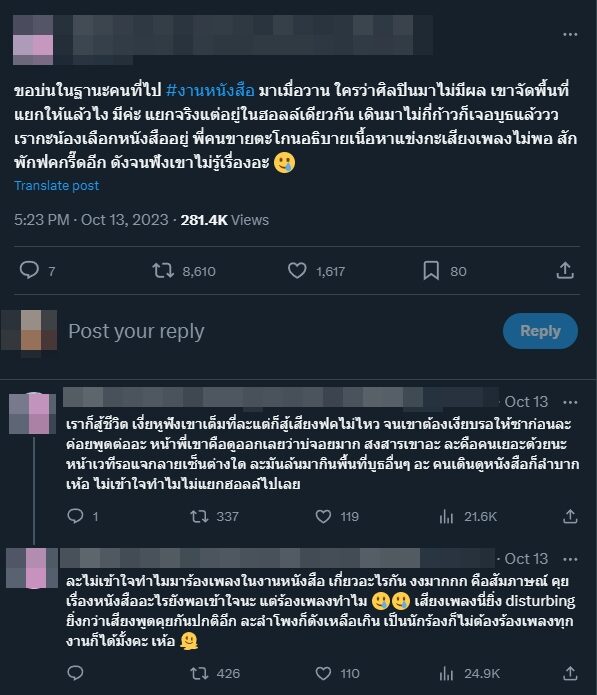This screenshot has width=597, height=695.
Task: Open more menu on second reply
Action: click(x=570, y=559)
